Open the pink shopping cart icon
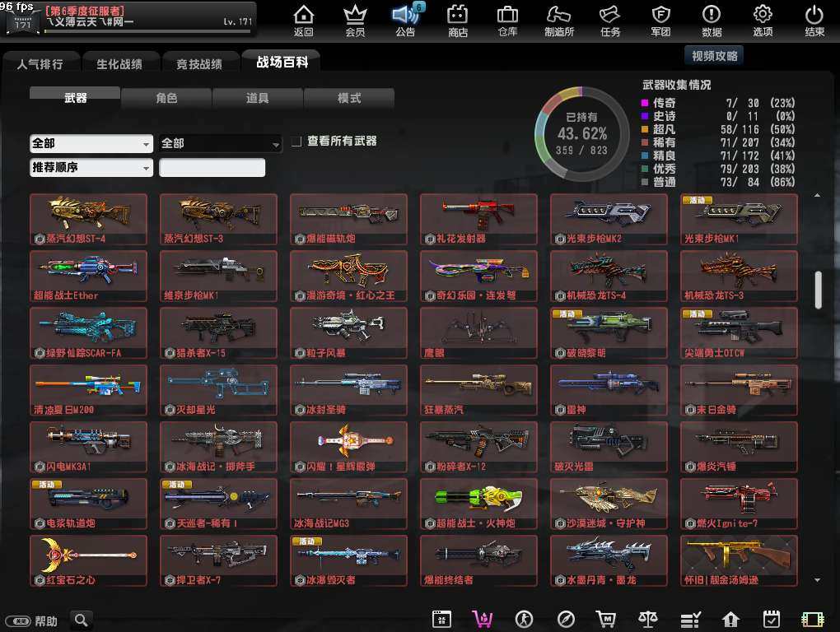Viewport: 840px width, 632px height. coord(483,619)
